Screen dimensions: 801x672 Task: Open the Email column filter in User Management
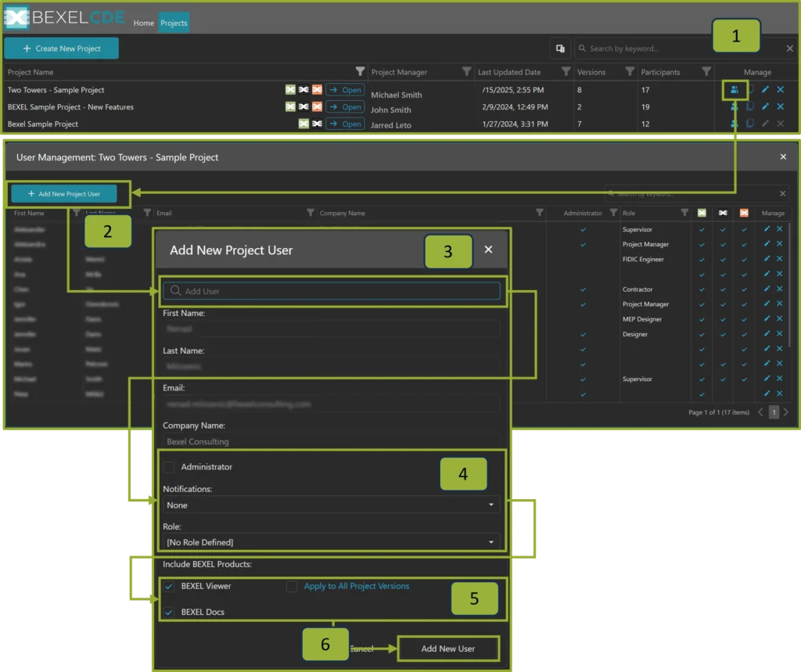tap(310, 213)
